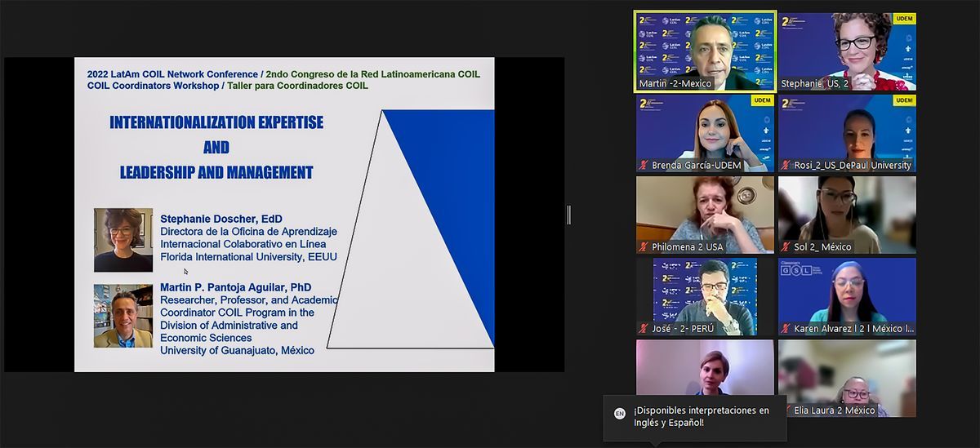This screenshot has height=448, width=980.
Task: Click 'LEADERSHIP AND MANAGEMENT' heading on slide
Action: click(216, 172)
